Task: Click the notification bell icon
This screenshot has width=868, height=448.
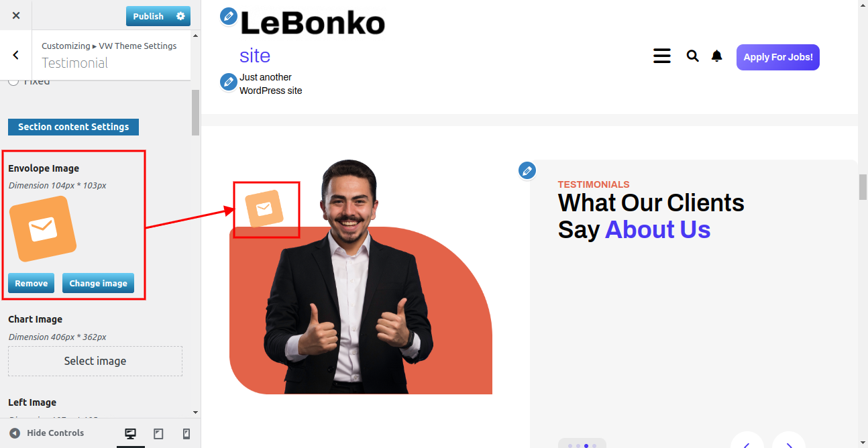Action: point(717,56)
